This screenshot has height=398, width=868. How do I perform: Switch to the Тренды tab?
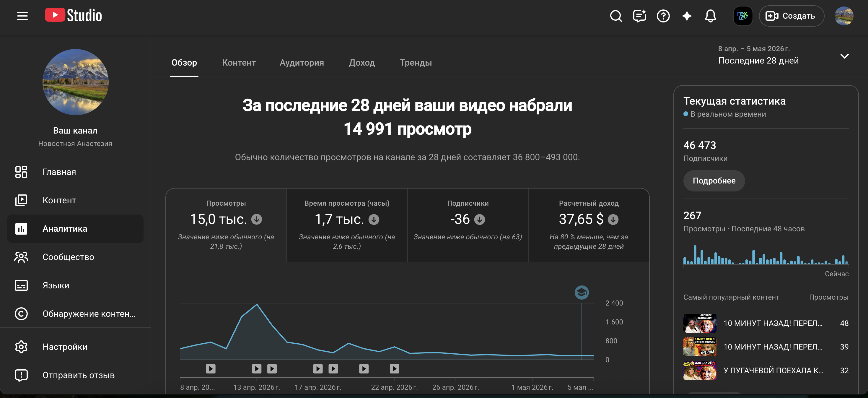coord(416,63)
